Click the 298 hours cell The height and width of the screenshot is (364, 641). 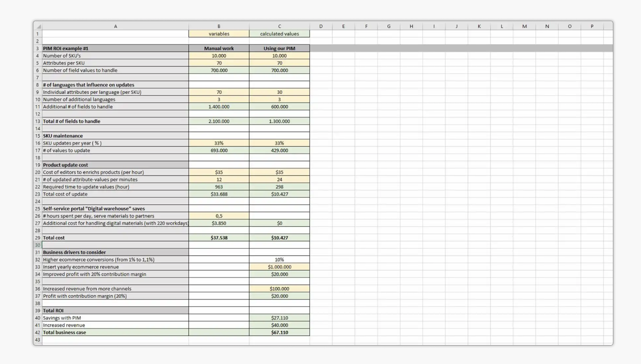click(x=279, y=187)
